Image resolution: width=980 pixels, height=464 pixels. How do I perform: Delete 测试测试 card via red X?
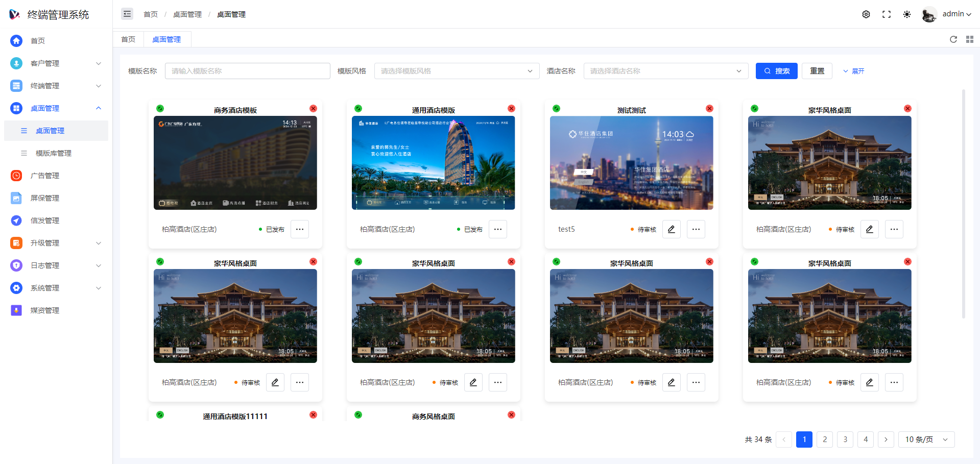click(709, 109)
